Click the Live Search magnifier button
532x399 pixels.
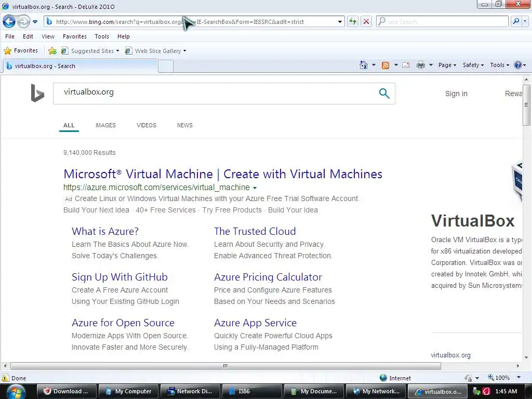[516, 21]
